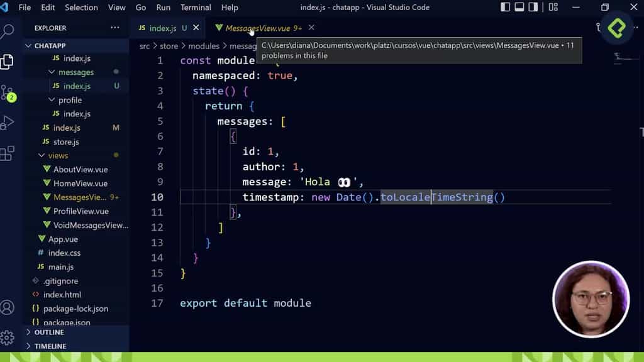
Task: Open Views and More Actions in Explorer header
Action: click(114, 28)
